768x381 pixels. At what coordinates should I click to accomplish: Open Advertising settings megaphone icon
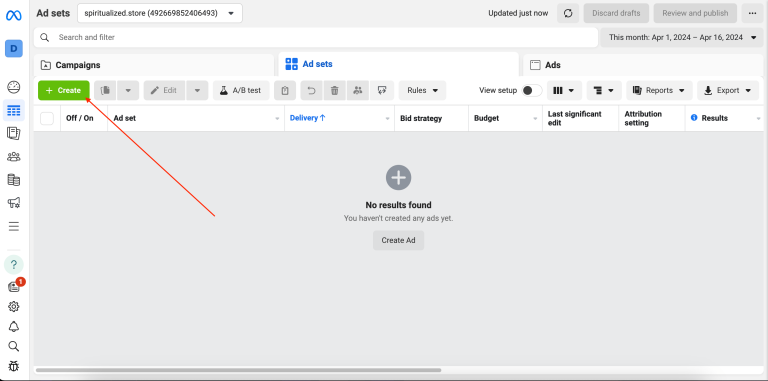[14, 203]
